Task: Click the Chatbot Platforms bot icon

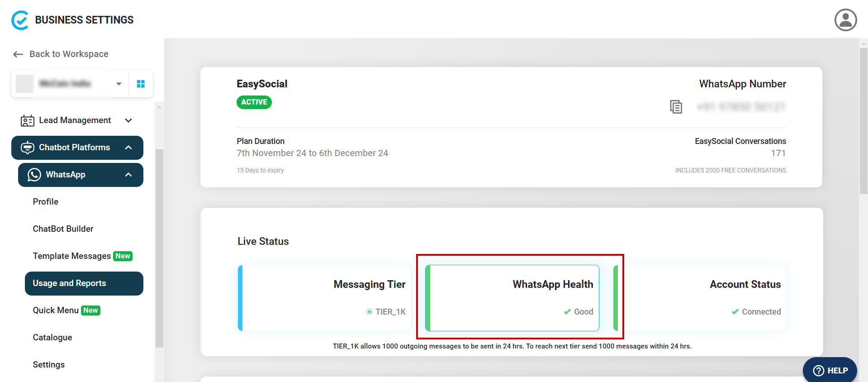Action: tap(27, 148)
